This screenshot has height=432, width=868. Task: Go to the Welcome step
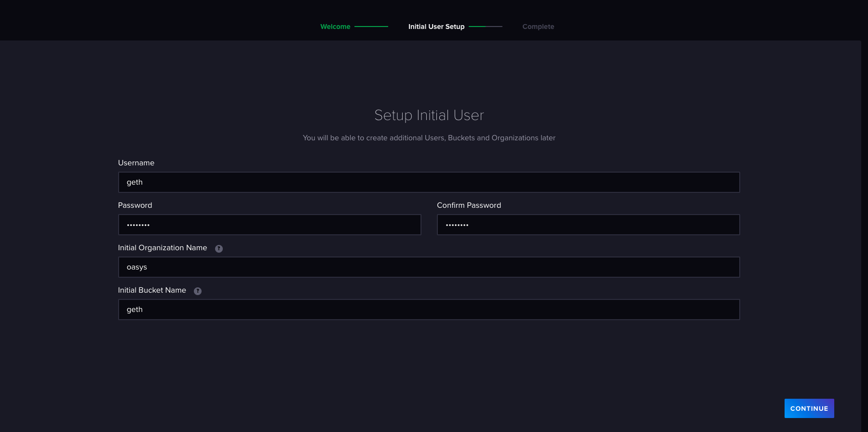tap(335, 27)
